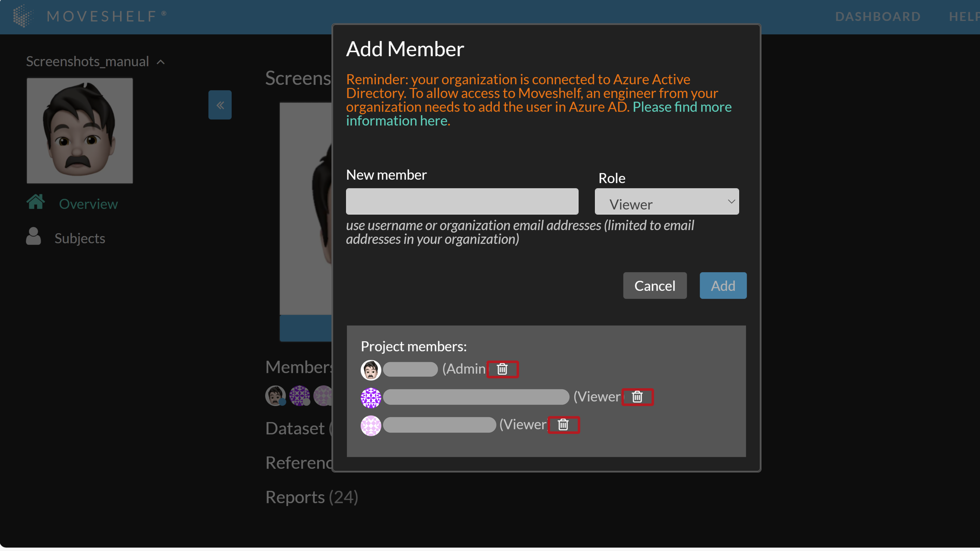The image size is (980, 551).
Task: Collapse sidebar with double-chevron button
Action: point(220,105)
